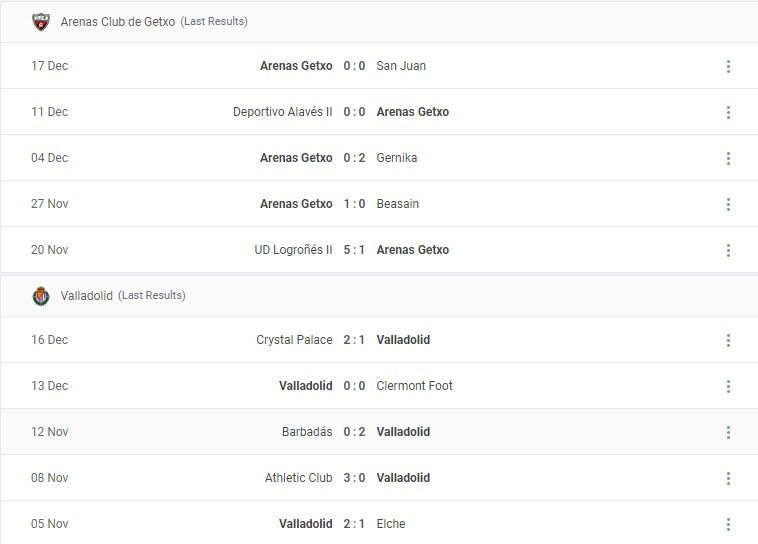Open three-dot menu for the Crystal Palace match
Image resolution: width=758 pixels, height=544 pixels.
pyautogui.click(x=728, y=340)
